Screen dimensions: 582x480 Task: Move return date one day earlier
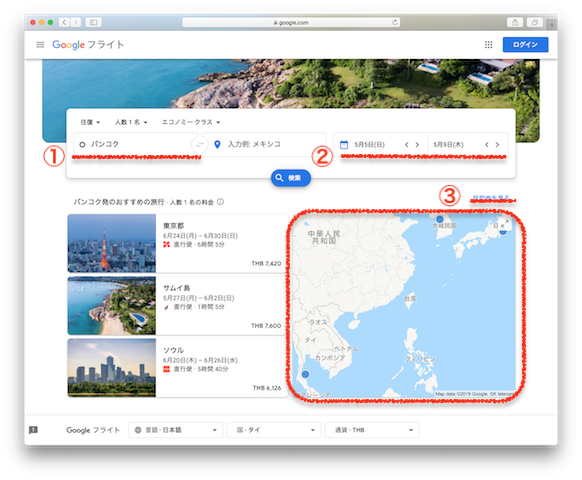click(x=487, y=144)
